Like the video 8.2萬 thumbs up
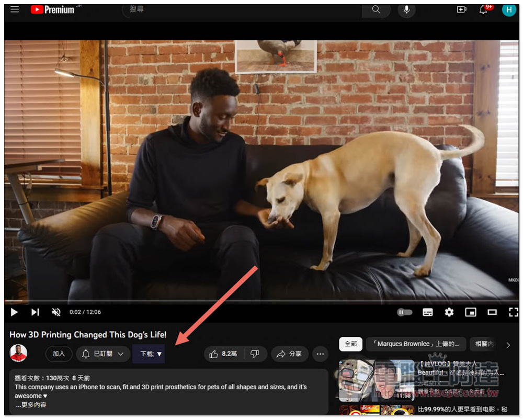This screenshot has height=420, width=523. [224, 354]
